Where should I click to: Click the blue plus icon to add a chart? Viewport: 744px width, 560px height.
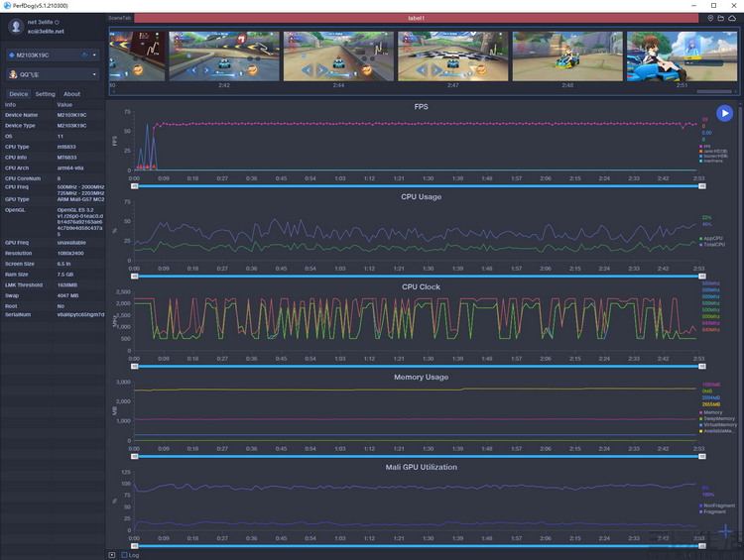click(725, 531)
